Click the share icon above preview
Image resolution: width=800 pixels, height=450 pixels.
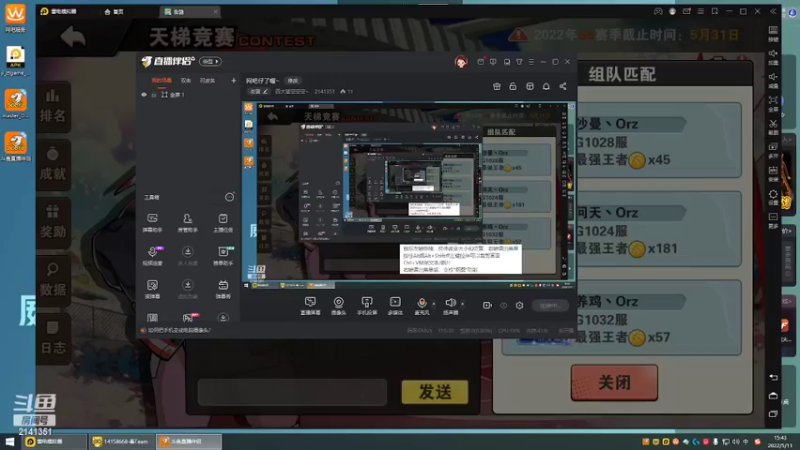[563, 86]
